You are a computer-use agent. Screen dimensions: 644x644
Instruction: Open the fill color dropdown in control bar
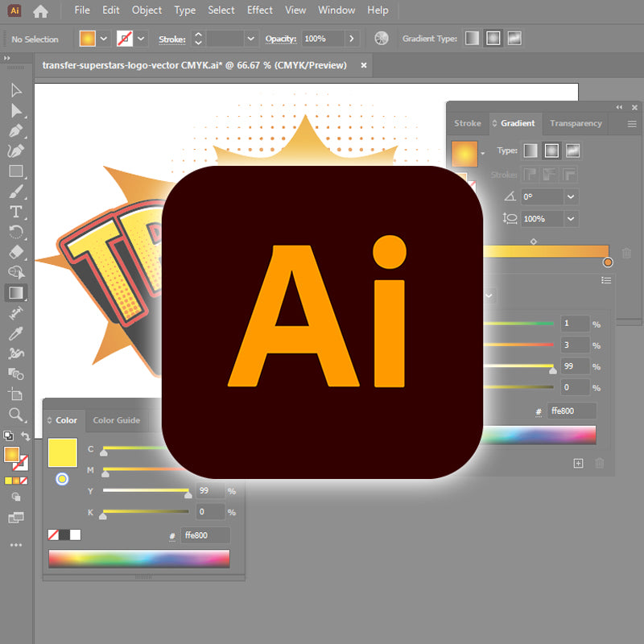(x=104, y=39)
